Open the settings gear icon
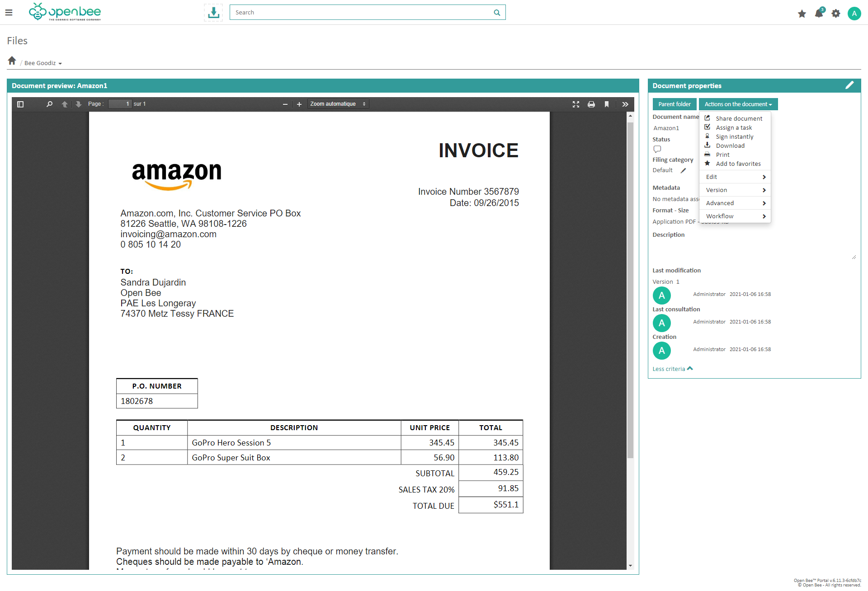Viewport: 868px width, 591px height. coord(836,14)
